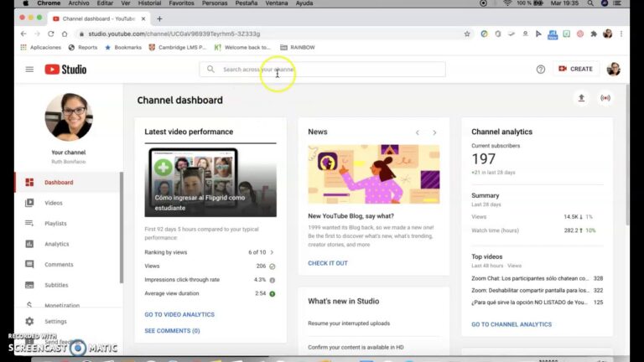
Task: Click the Videos sidebar icon
Action: click(x=29, y=203)
